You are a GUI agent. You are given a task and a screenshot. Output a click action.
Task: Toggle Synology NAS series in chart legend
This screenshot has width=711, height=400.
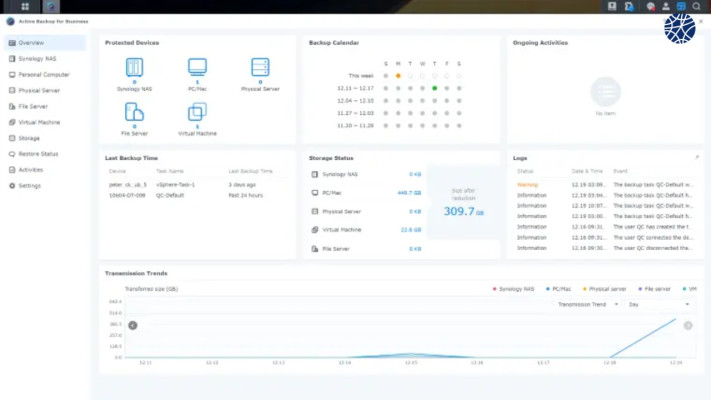(513, 289)
